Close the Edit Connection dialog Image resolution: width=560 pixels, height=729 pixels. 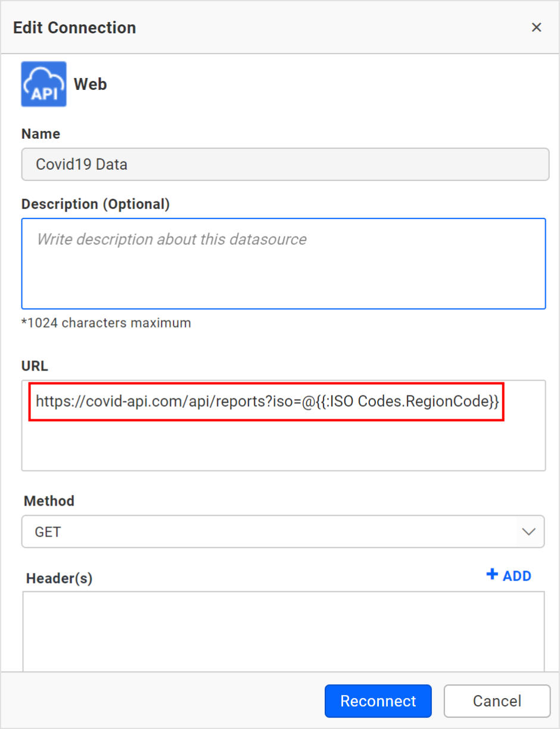tap(536, 27)
